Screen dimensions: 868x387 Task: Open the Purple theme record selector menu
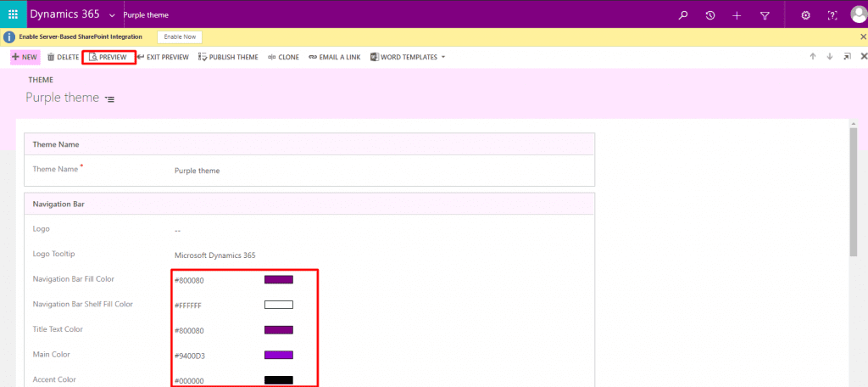tap(109, 99)
